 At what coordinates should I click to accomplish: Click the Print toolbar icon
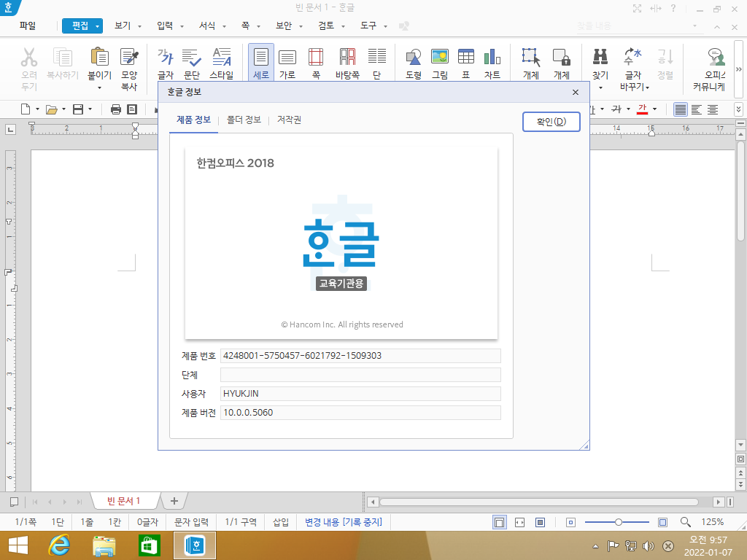coord(116,109)
